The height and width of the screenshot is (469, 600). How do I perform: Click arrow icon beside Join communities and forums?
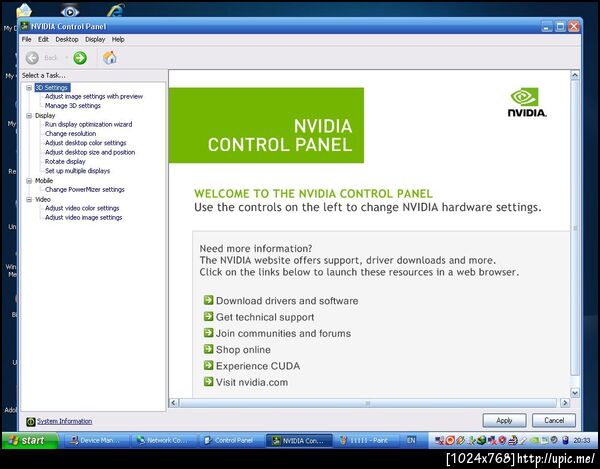(x=208, y=332)
